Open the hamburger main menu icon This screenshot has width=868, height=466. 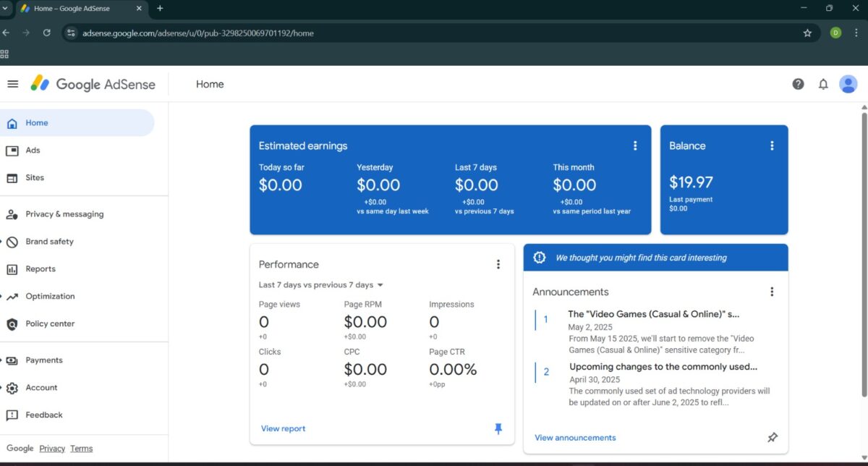(x=12, y=84)
